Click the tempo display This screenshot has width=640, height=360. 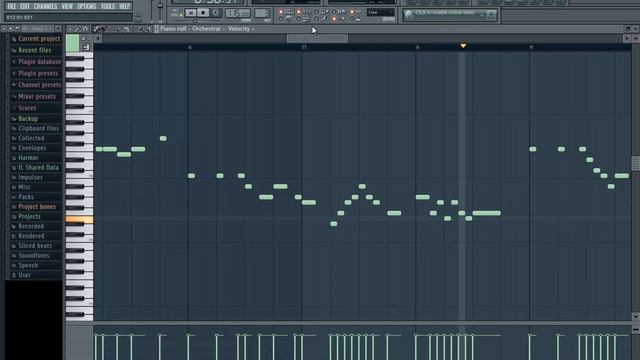[x=238, y=13]
